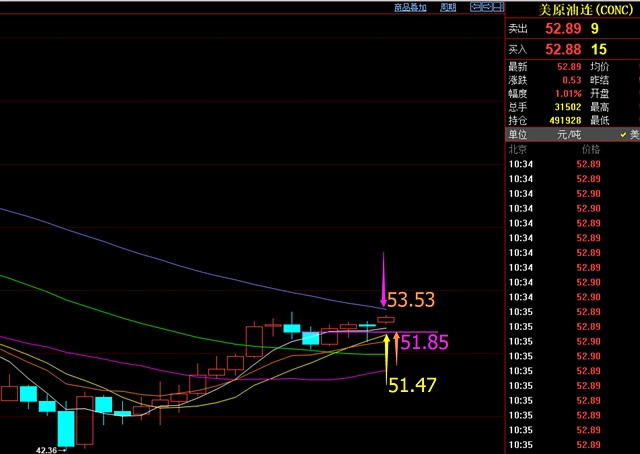Image resolution: width=640 pixels, height=454 pixels.
Task: Click the 价格 price column header
Action: point(591,149)
